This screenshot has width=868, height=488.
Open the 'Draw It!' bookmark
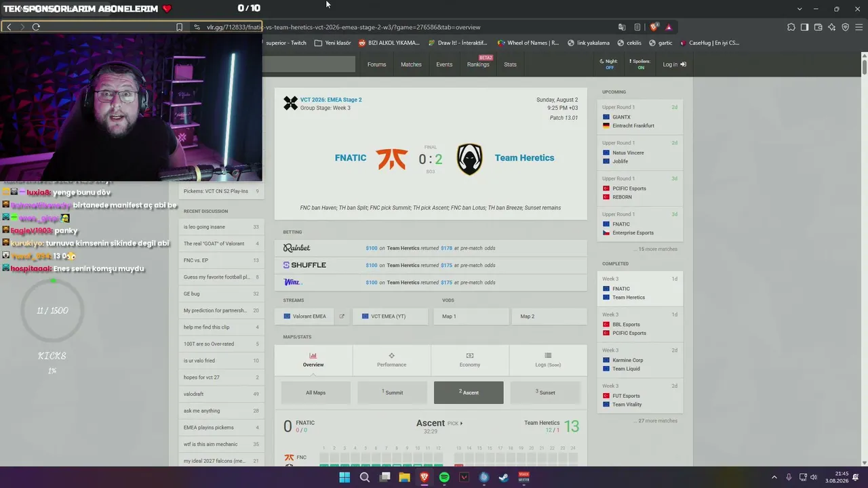pyautogui.click(x=458, y=43)
